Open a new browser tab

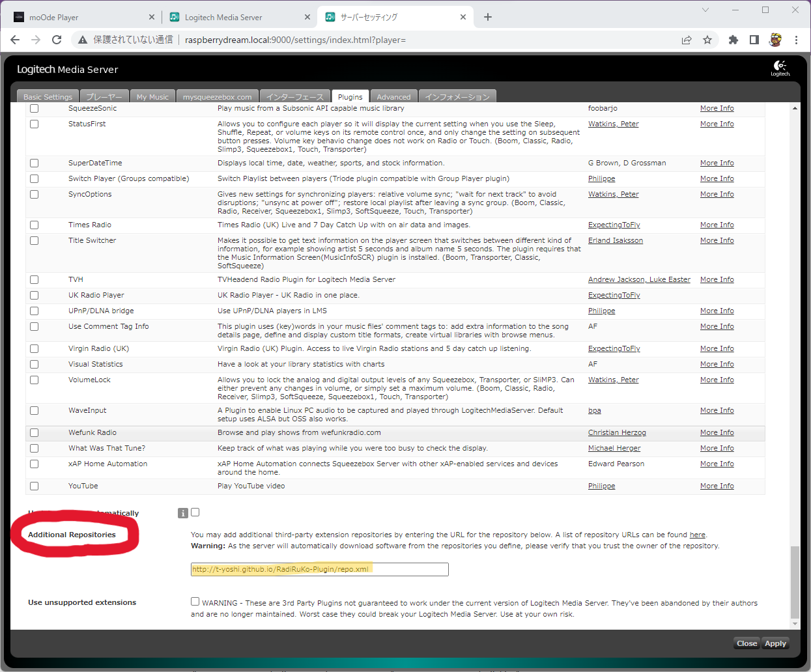click(x=488, y=17)
